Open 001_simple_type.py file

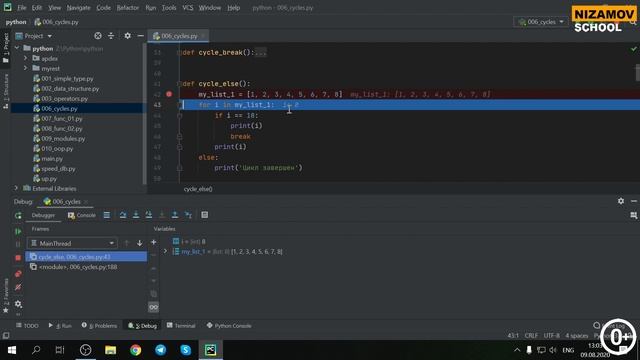(63, 78)
